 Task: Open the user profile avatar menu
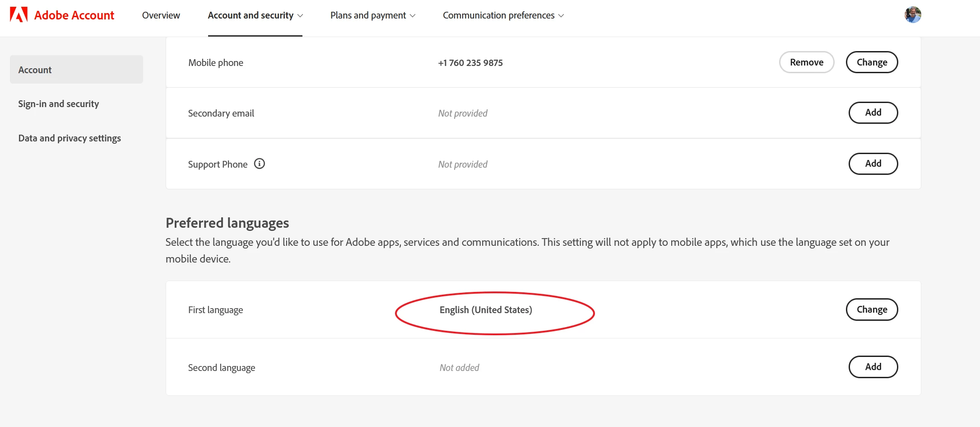(913, 15)
